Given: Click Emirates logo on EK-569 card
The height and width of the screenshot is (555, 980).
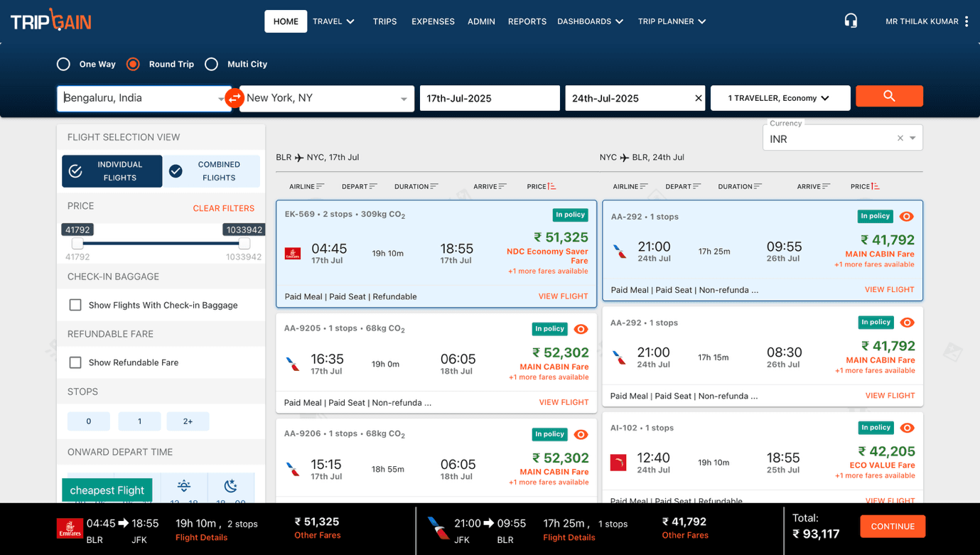Looking at the screenshot, I should click(292, 253).
